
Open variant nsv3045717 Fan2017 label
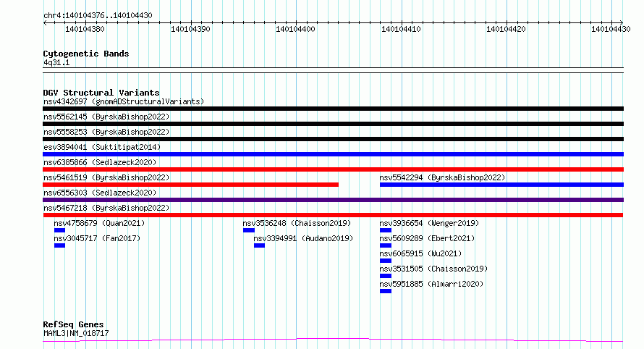pos(97,238)
